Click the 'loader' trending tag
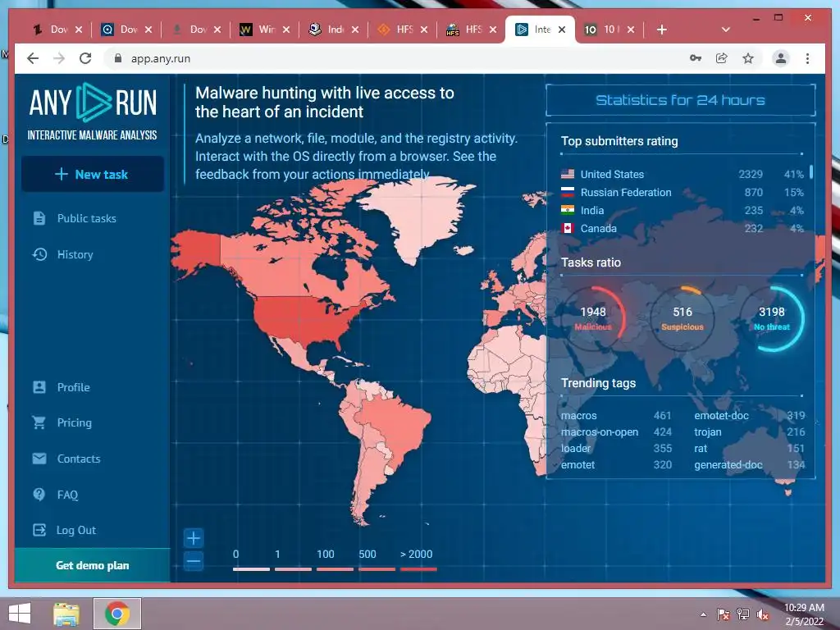Viewport: 840px width, 630px height. 575,449
